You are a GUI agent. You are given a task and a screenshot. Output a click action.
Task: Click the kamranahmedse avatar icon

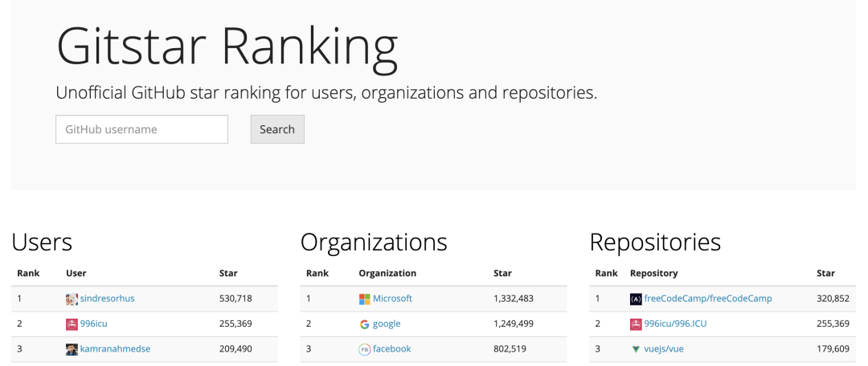point(72,349)
